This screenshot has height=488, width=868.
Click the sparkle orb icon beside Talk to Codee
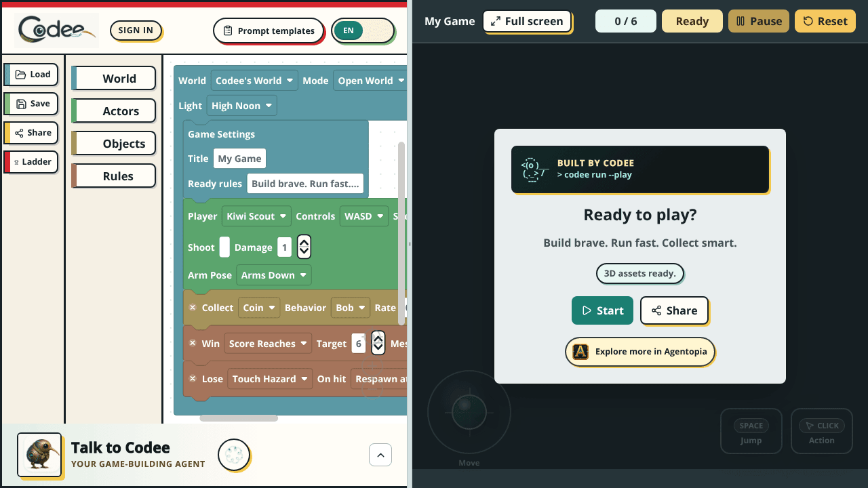click(234, 455)
